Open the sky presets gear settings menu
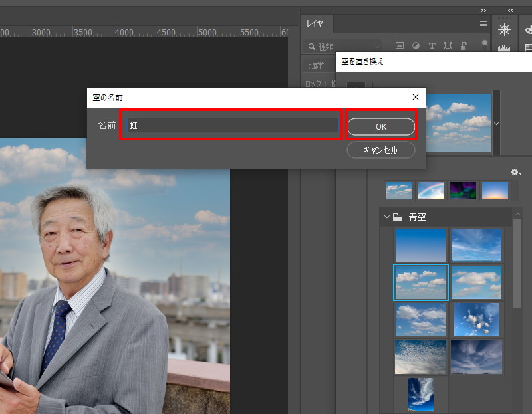The image size is (532, 414). 515,172
